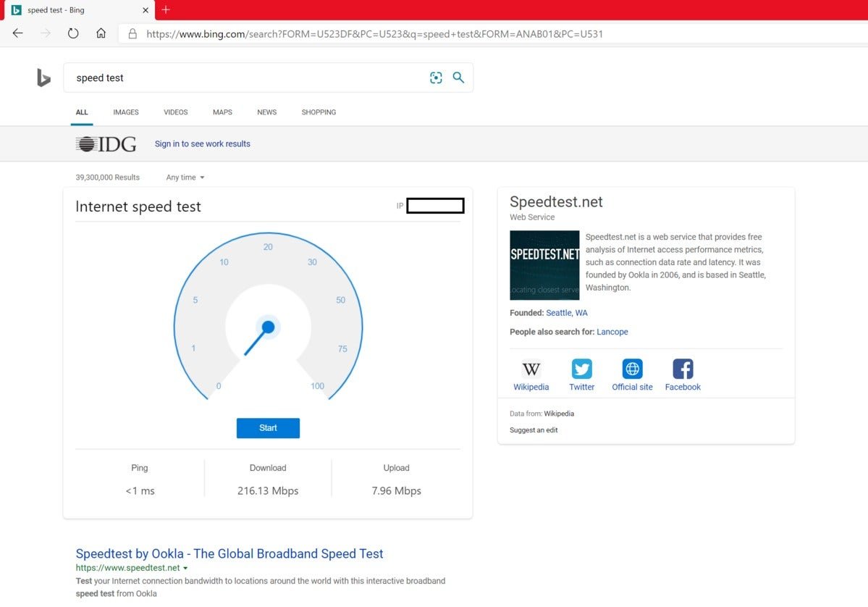
Task: Click the browser forward arrow
Action: coord(46,33)
